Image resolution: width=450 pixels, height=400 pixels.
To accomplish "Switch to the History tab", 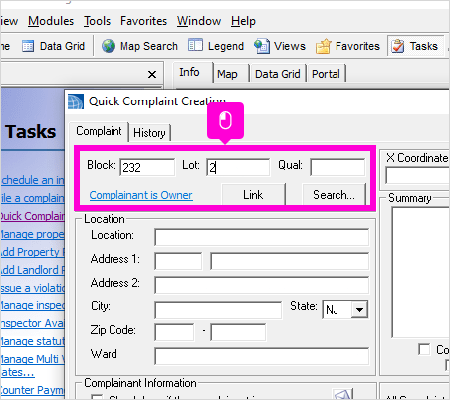I will [x=149, y=133].
